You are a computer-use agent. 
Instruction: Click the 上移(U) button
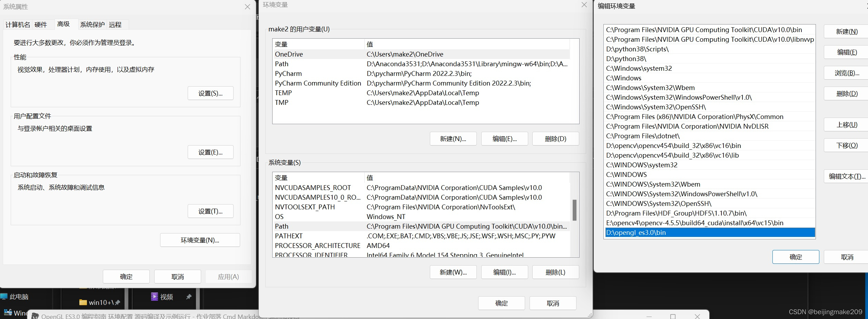pyautogui.click(x=847, y=124)
